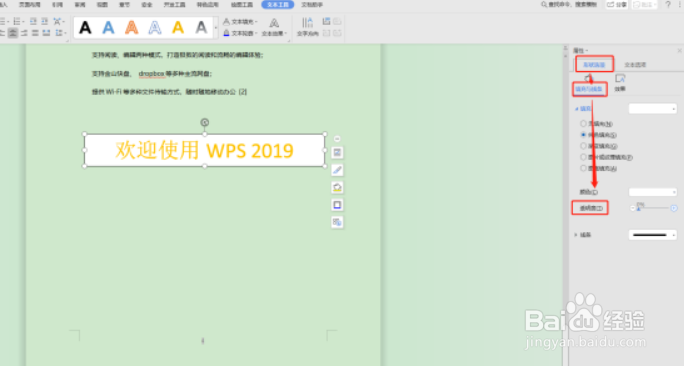
Task: Click the decrease indent icon
Action: coord(33,21)
